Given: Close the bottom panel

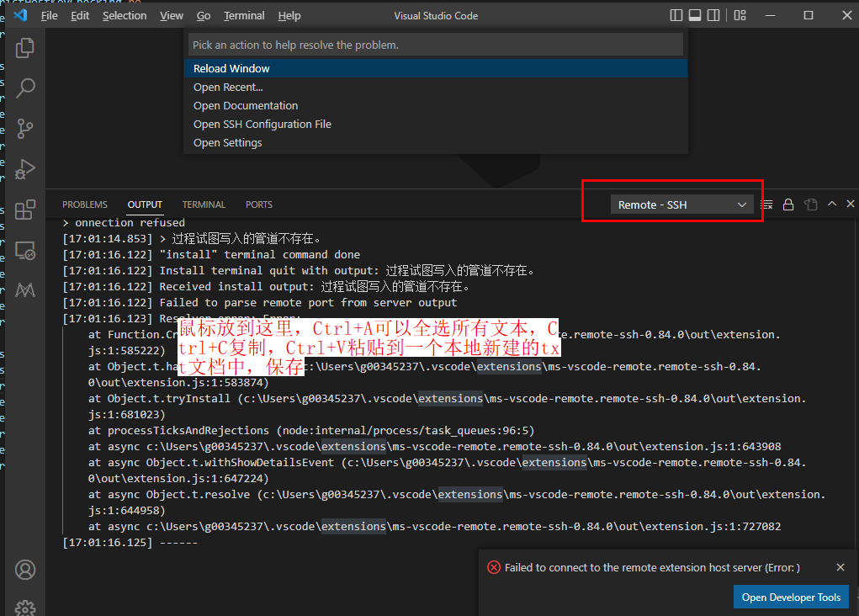Looking at the screenshot, I should (x=851, y=204).
